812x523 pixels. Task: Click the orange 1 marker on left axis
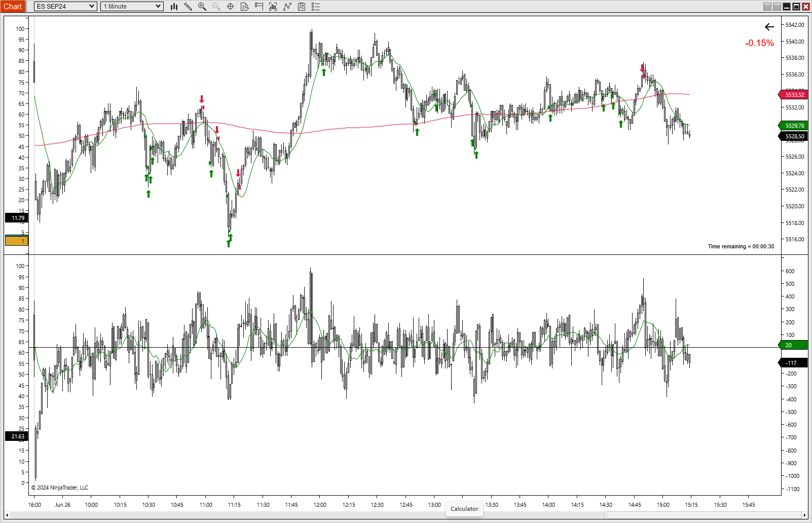pyautogui.click(x=17, y=241)
